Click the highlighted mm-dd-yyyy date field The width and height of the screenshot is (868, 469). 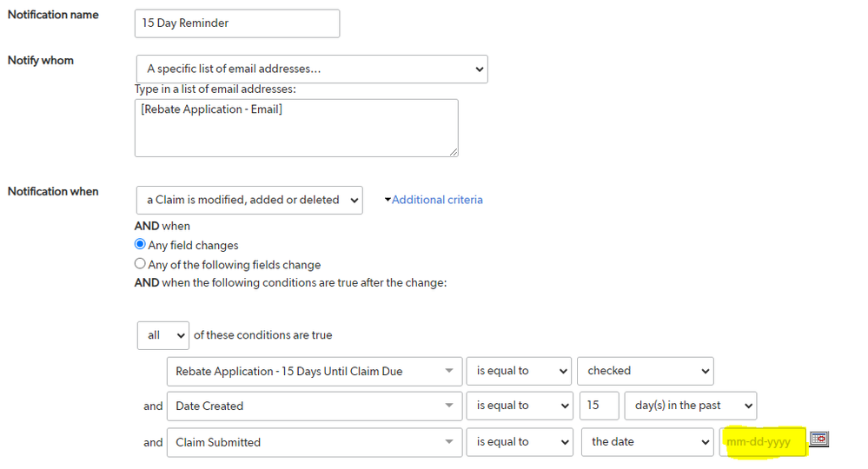763,441
